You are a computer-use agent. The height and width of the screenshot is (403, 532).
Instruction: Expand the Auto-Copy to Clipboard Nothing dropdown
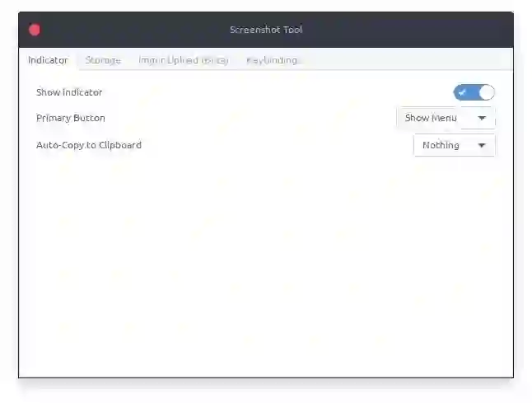[x=455, y=145]
